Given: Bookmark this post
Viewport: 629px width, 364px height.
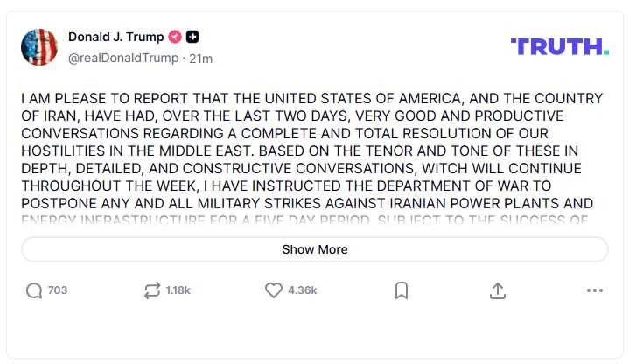Looking at the screenshot, I should [401, 290].
